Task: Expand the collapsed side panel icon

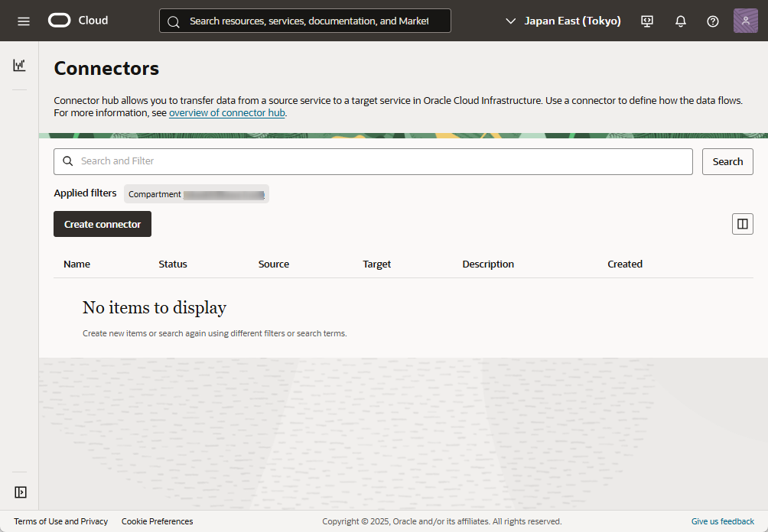Action: pos(21,492)
